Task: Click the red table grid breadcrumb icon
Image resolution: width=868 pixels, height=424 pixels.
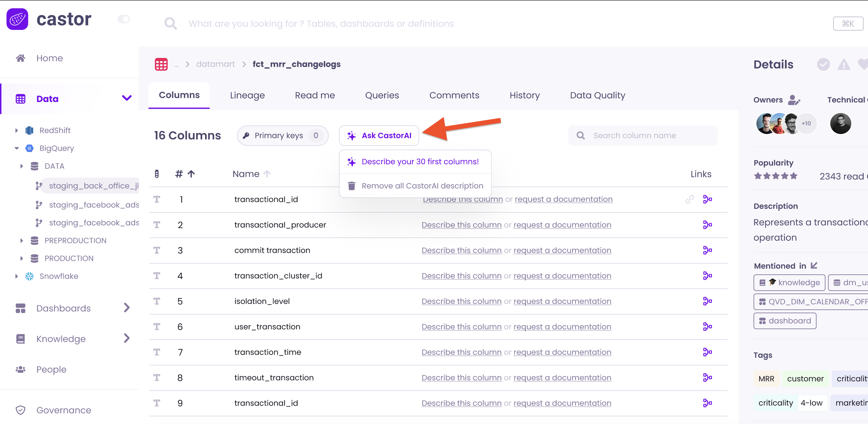Action: [161, 64]
